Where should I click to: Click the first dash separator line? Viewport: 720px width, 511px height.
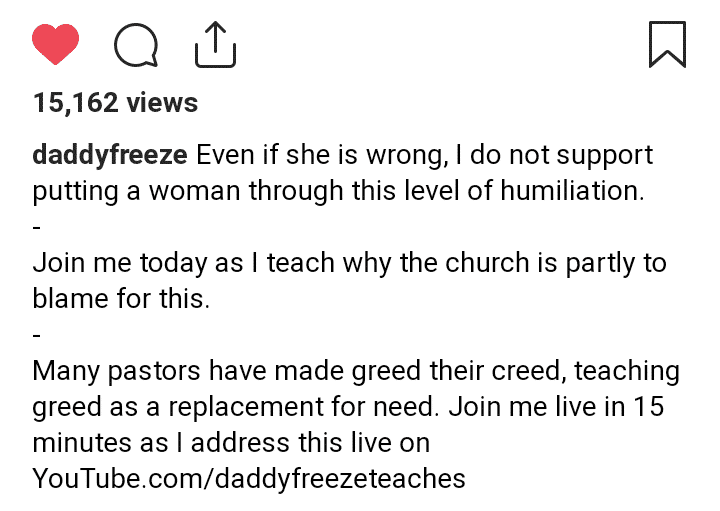point(37,227)
